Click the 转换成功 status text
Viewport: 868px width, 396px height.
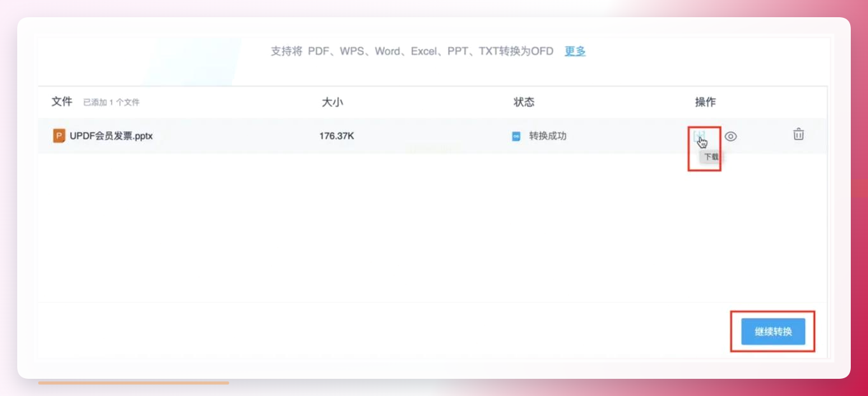click(x=547, y=136)
